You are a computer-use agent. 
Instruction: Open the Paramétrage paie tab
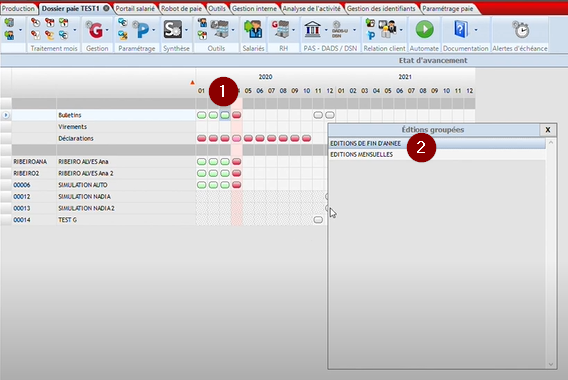447,8
